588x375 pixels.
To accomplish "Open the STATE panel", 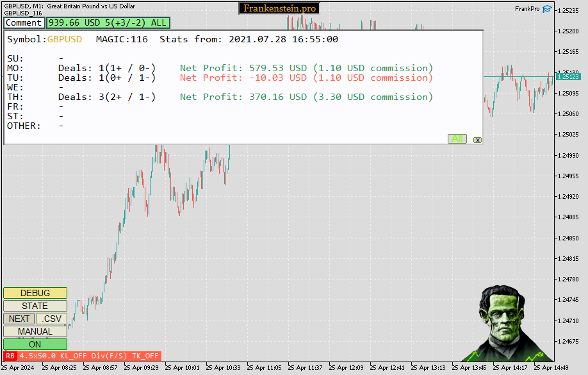I will (x=35, y=306).
